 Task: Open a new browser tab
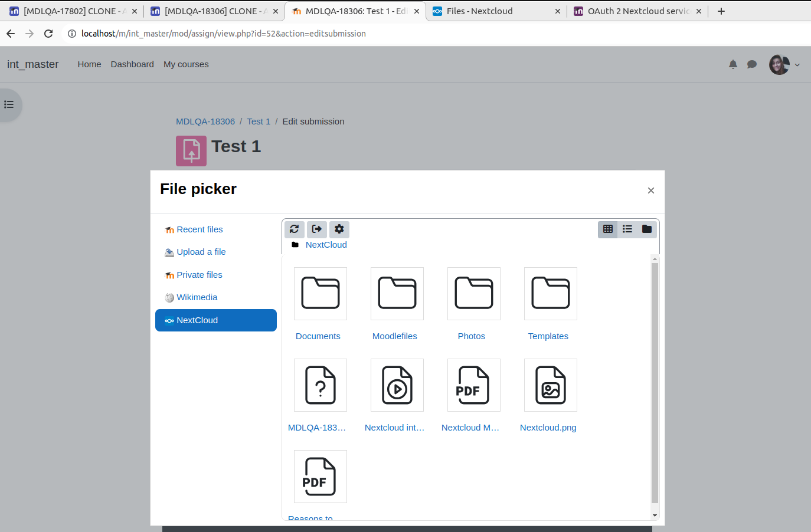click(721, 11)
